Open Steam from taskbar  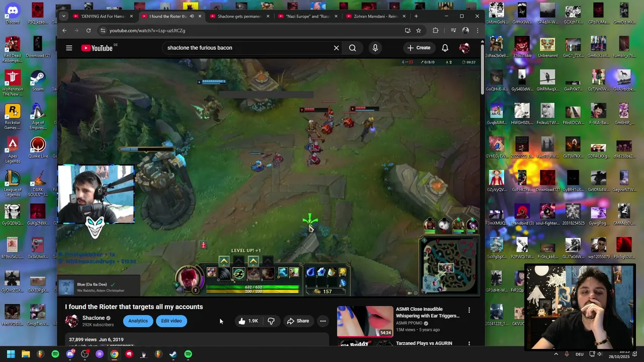[x=173, y=354]
